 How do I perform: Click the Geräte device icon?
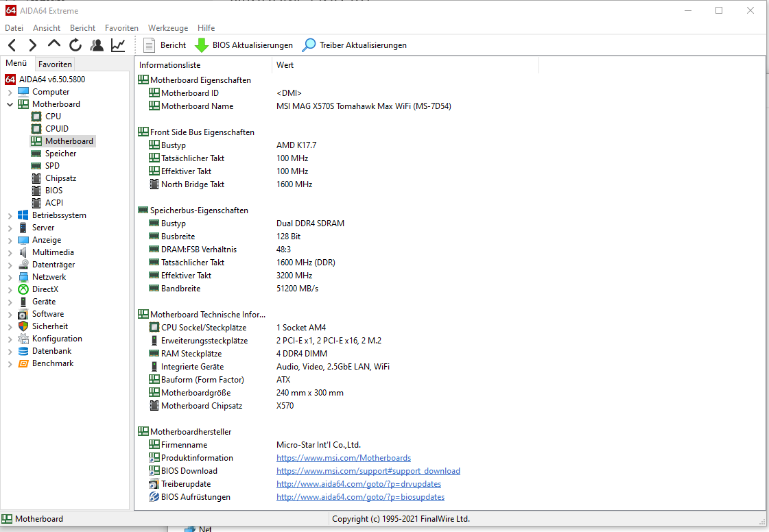point(23,302)
